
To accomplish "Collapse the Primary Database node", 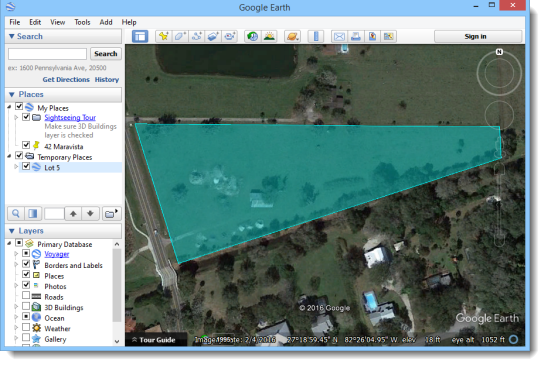I will tap(9, 243).
